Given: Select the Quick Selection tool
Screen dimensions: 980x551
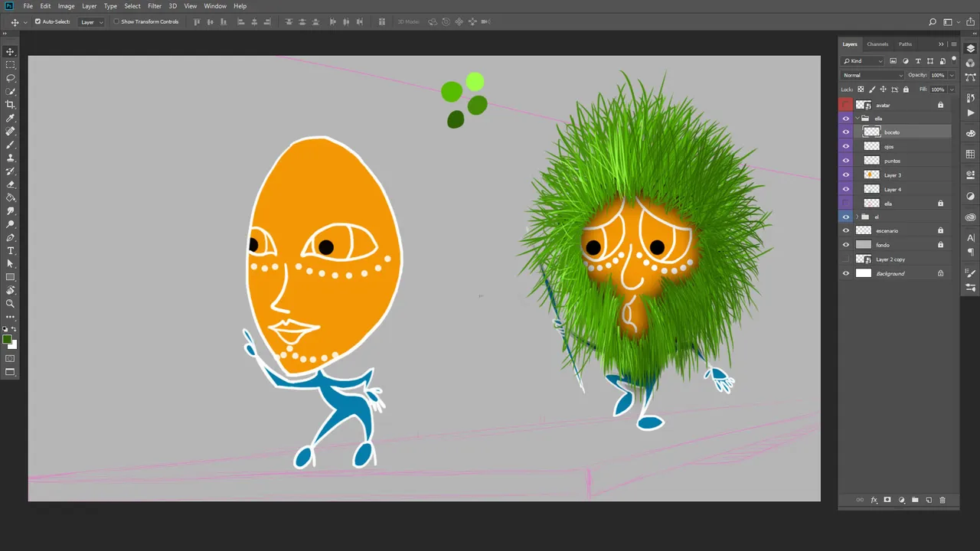Looking at the screenshot, I should 10,91.
